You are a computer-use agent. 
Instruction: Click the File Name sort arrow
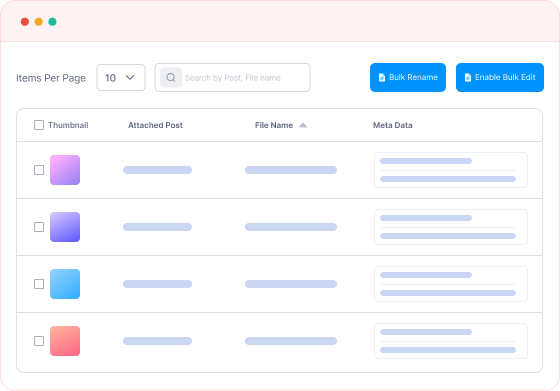point(303,125)
